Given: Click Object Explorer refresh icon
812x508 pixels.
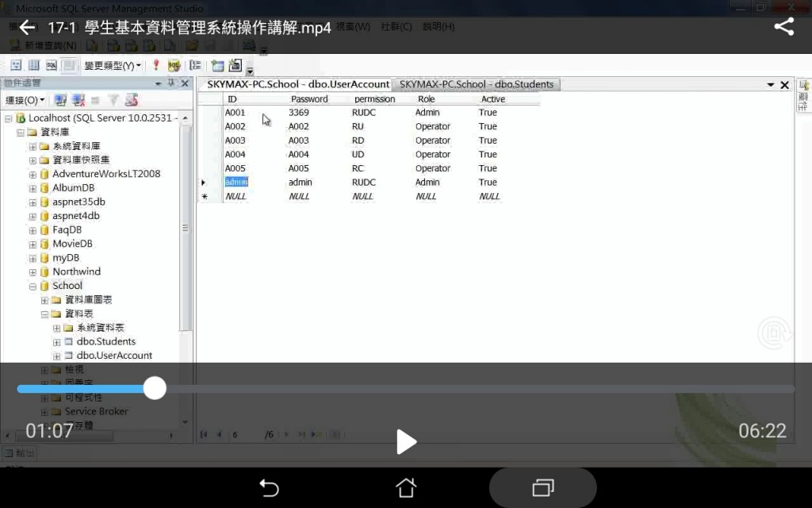Looking at the screenshot, I should click(x=132, y=100).
